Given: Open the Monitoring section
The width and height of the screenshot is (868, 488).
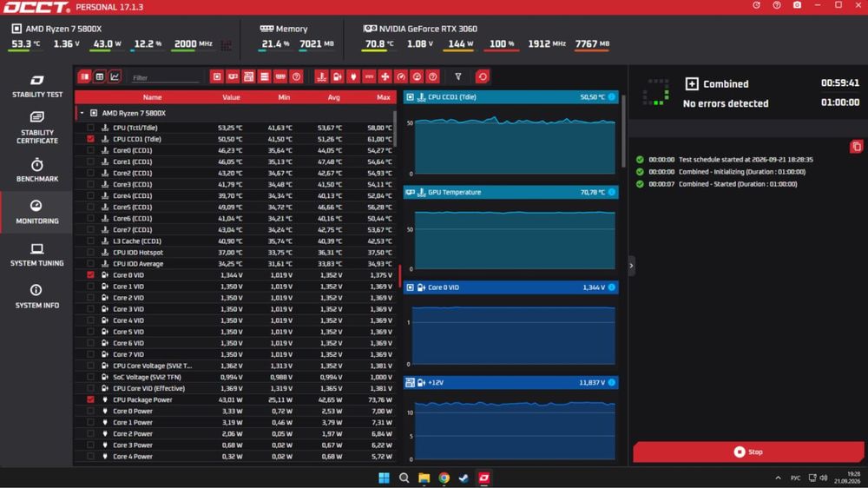Looking at the screenshot, I should [37, 212].
